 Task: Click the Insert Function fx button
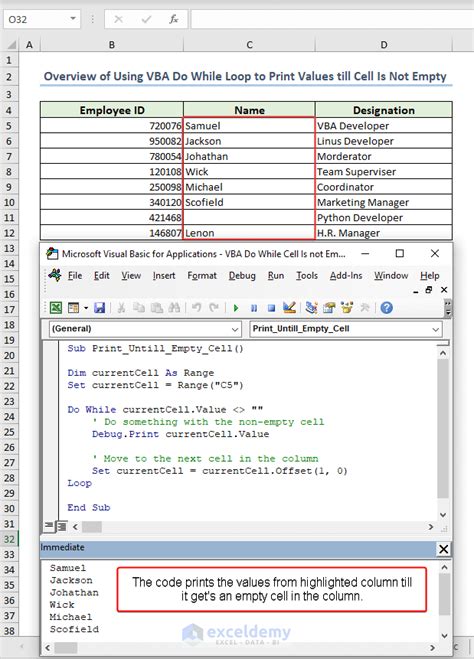coord(174,19)
